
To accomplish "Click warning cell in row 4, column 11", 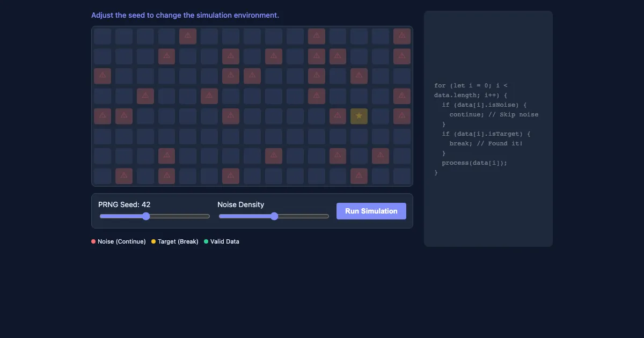I will coord(316,96).
